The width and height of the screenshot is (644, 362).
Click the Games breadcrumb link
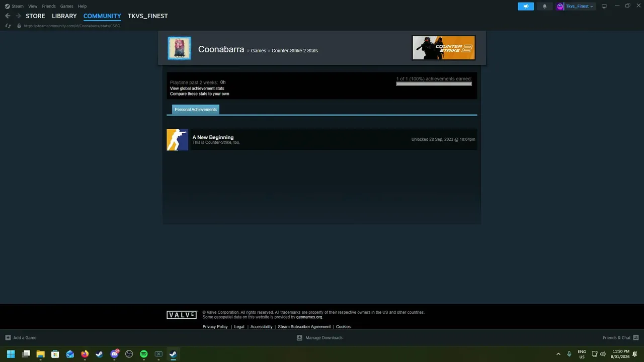pos(259,51)
